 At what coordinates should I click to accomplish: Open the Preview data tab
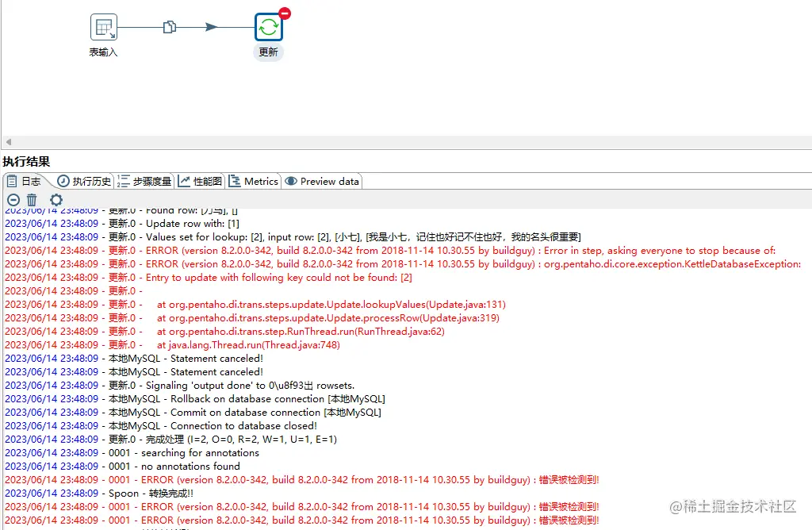click(322, 182)
